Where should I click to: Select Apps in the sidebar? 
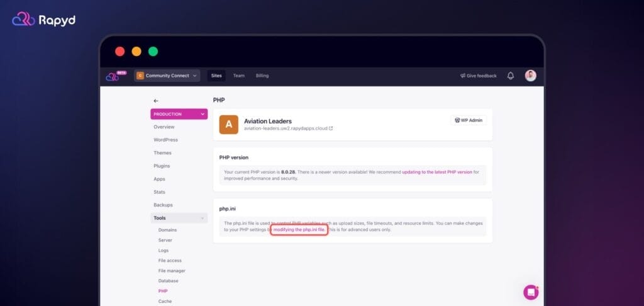[x=159, y=179]
